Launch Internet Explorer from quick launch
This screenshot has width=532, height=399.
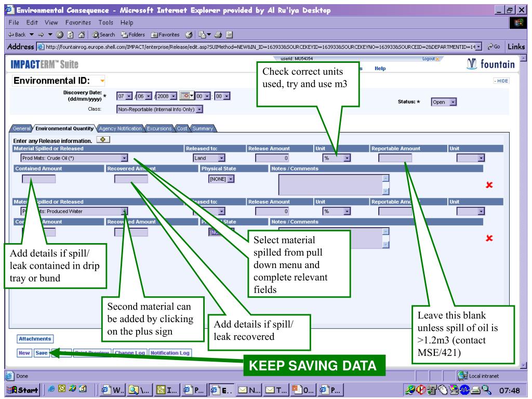(51, 389)
